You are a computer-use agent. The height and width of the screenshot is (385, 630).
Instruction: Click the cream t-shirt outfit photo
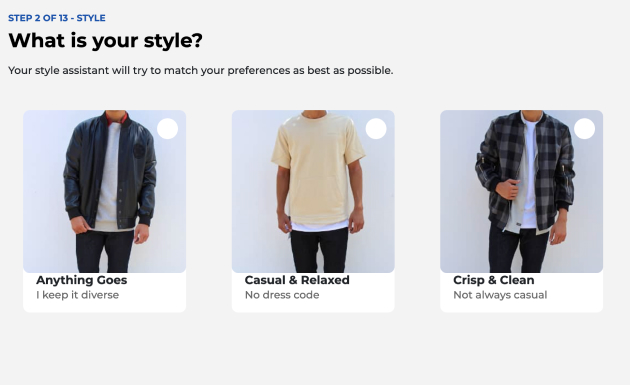[313, 191]
